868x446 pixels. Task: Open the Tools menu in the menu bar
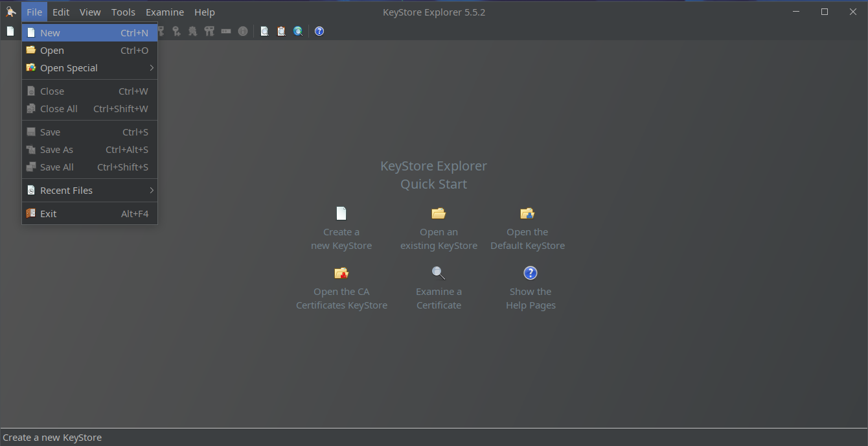(x=123, y=12)
